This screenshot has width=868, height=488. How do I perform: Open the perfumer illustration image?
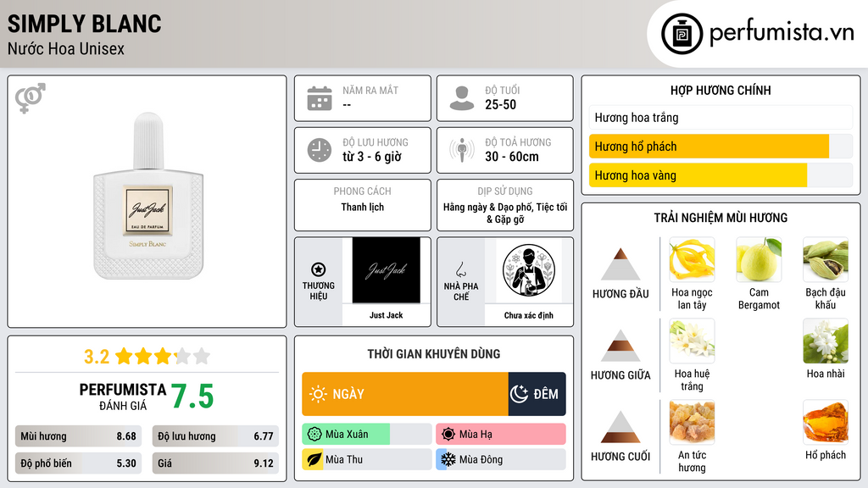coord(529,270)
